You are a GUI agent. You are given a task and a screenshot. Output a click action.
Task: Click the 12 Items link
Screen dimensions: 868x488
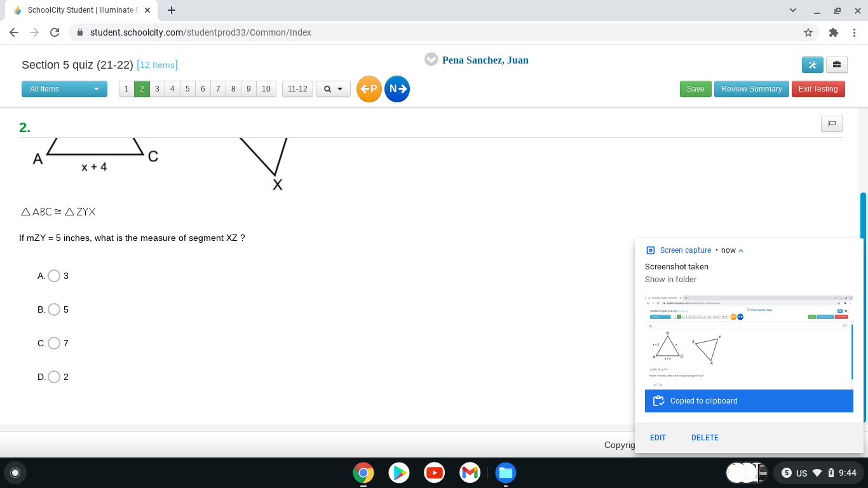coord(157,65)
